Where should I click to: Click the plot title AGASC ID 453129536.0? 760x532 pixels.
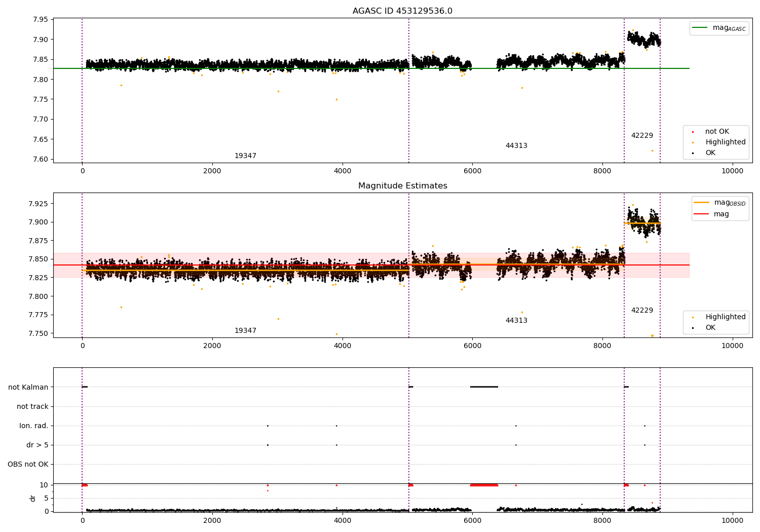tap(402, 11)
